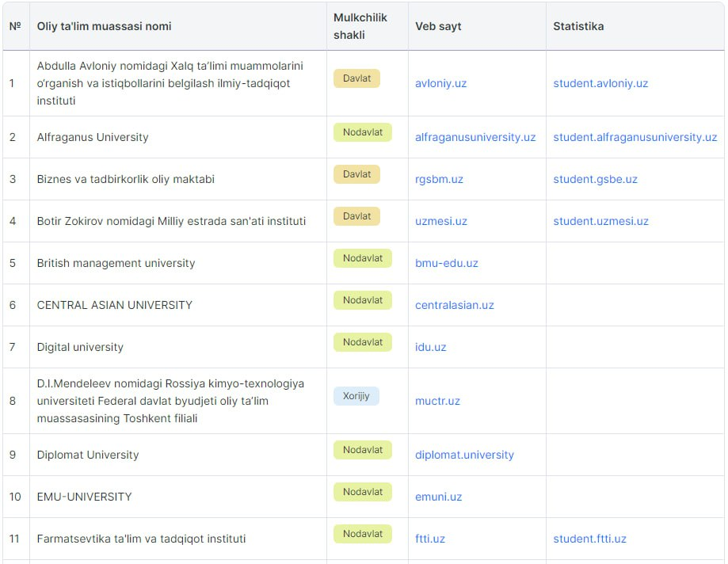
Task: Click the Nodavlat badge for Alfraganus University
Action: click(363, 132)
